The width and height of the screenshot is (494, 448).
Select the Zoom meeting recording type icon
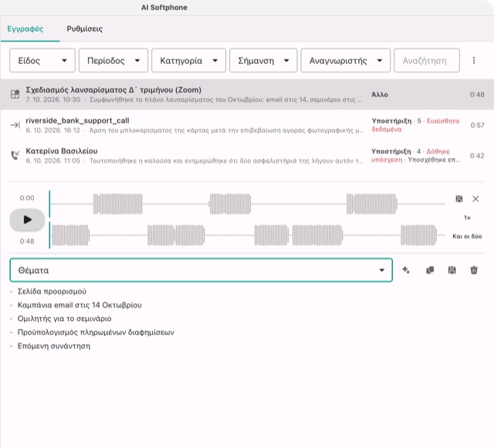tap(15, 94)
